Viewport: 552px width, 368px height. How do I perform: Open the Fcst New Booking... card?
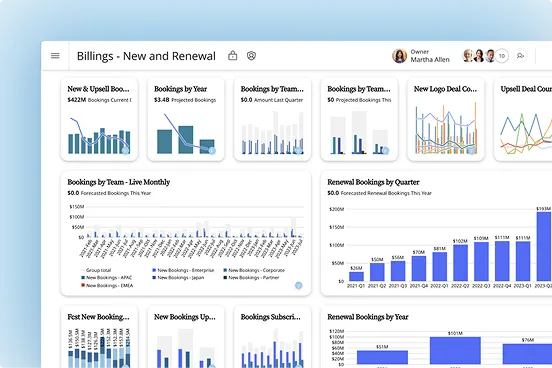99,337
